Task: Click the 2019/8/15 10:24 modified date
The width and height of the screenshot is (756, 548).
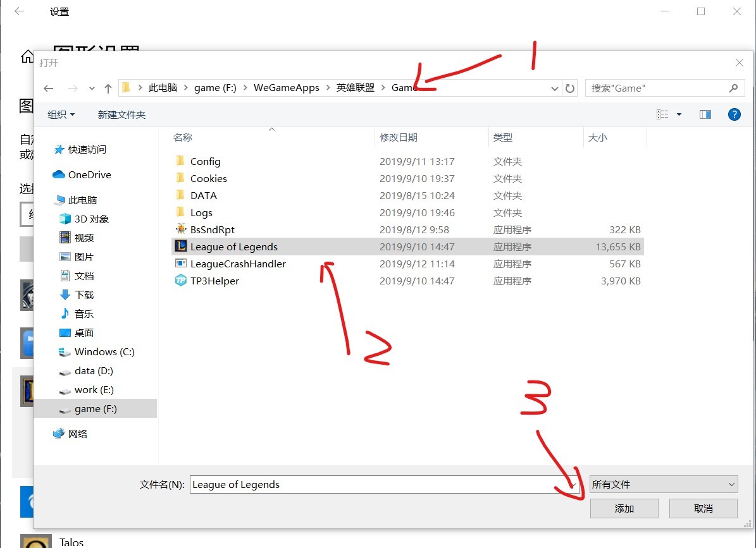Action: [417, 195]
